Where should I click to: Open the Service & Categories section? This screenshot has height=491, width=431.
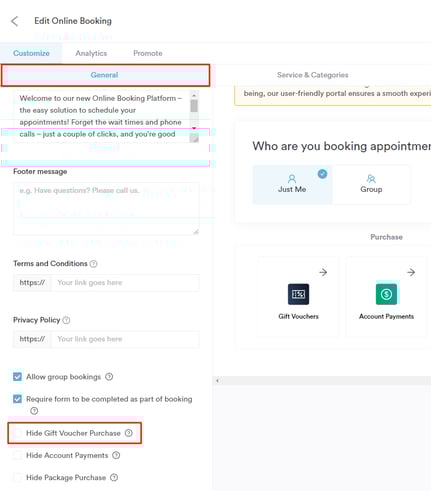(312, 75)
